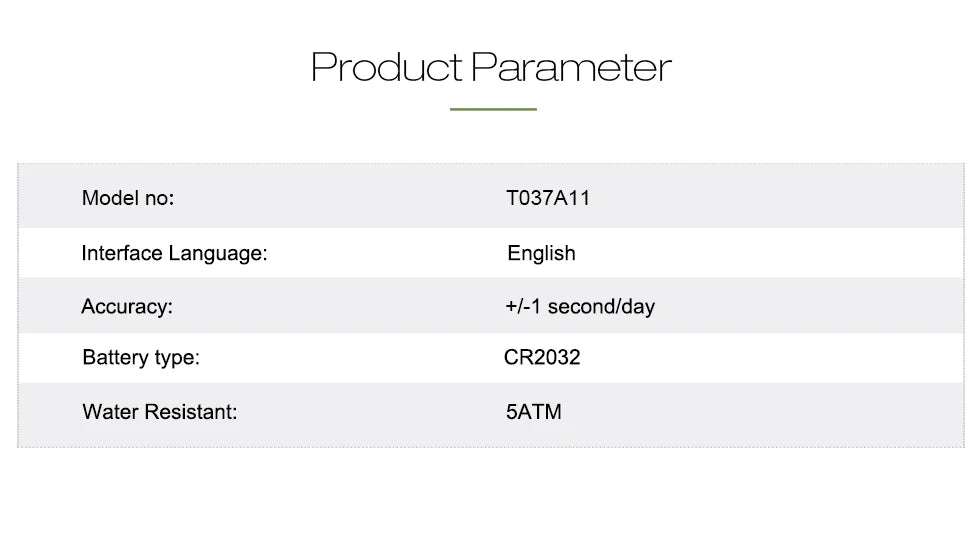Image resolution: width=980 pixels, height=544 pixels.
Task: Click the word "Battery" in the table
Action: [x=114, y=357]
